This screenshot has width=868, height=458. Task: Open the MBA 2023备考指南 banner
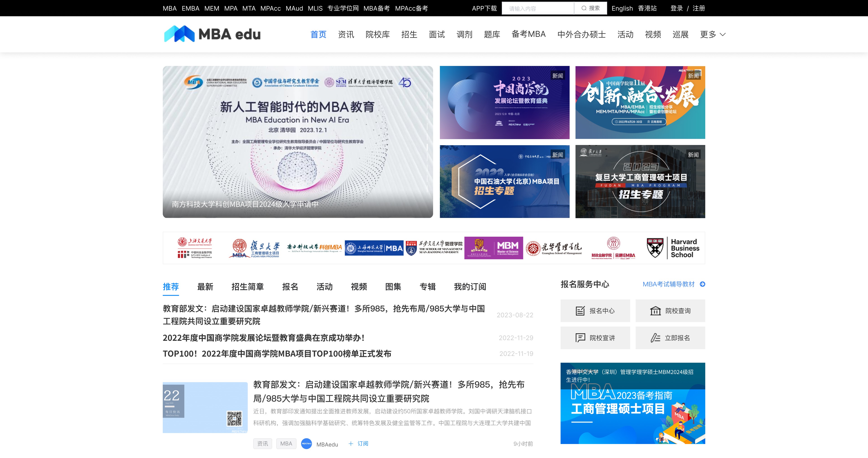click(x=633, y=403)
